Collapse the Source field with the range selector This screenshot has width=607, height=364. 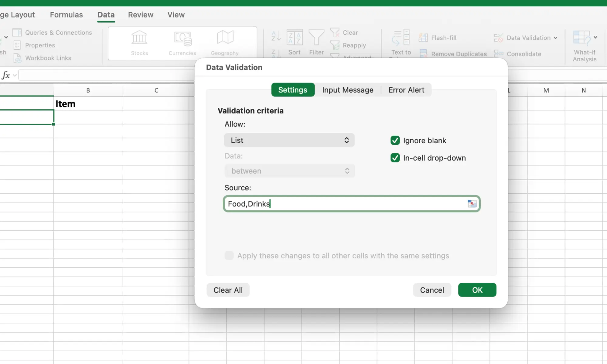(x=472, y=204)
